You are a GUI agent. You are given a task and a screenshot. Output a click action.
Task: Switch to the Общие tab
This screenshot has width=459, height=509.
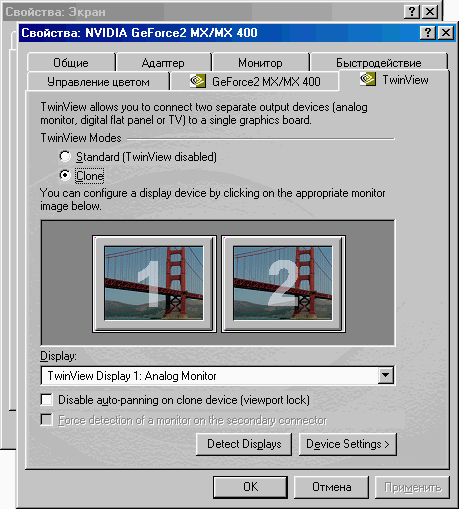click(x=71, y=63)
